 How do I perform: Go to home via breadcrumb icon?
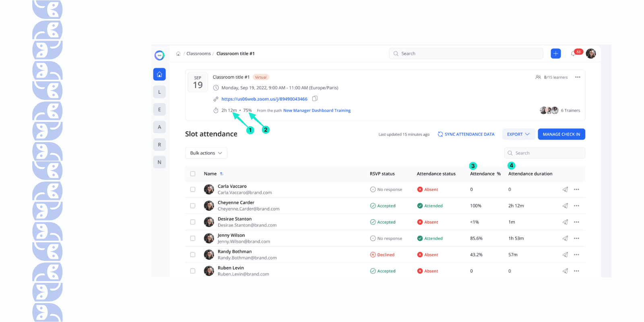178,54
